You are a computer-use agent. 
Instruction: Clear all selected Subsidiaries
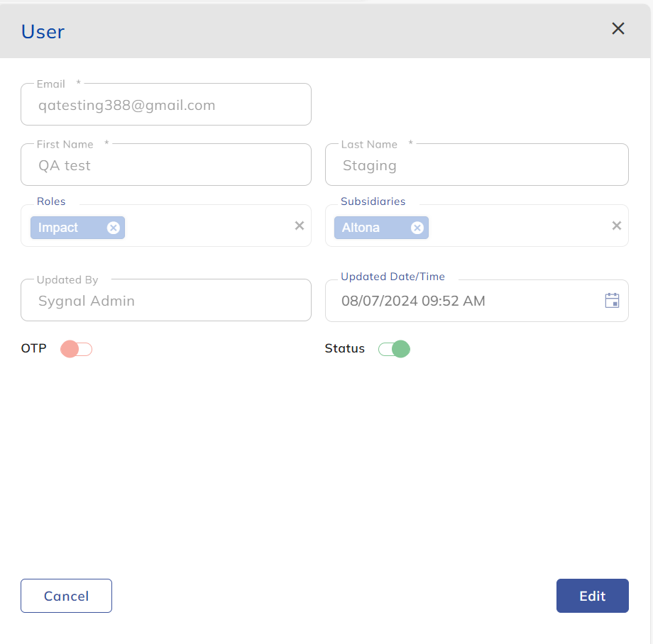click(616, 226)
